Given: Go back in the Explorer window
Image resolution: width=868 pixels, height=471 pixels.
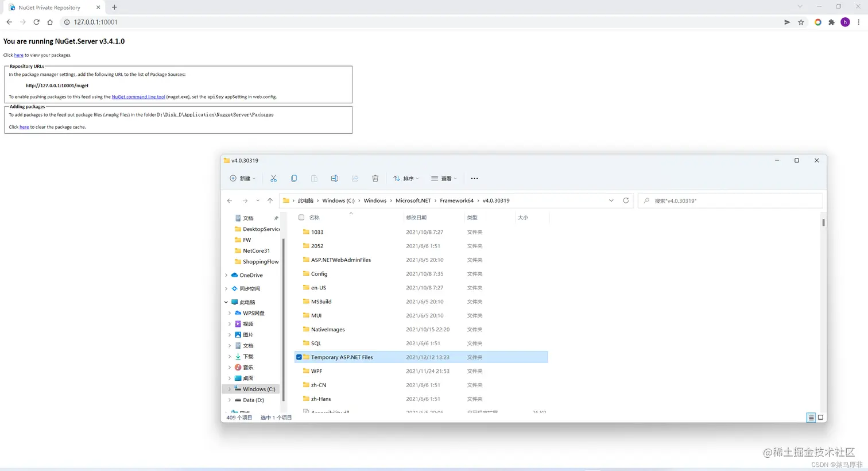Looking at the screenshot, I should tap(230, 200).
